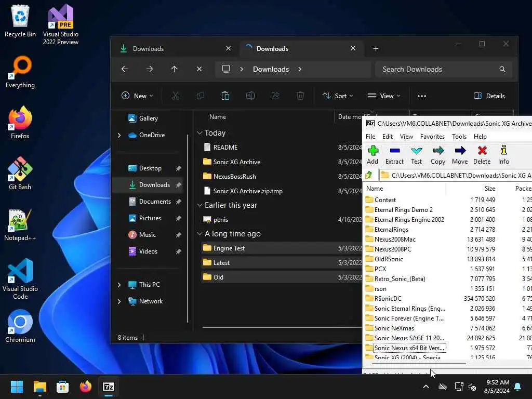Expand This PC in the navigation pane
Image resolution: width=532 pixels, height=399 pixels.
coord(119,285)
